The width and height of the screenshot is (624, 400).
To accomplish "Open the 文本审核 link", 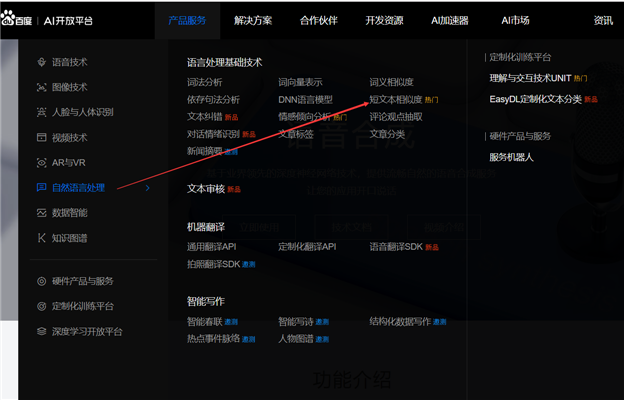I will (x=206, y=189).
